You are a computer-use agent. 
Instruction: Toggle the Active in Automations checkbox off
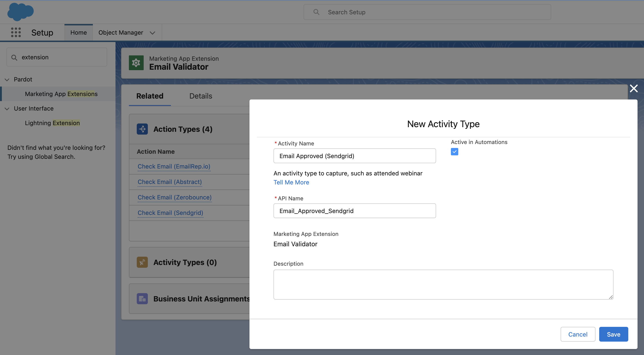tap(455, 152)
